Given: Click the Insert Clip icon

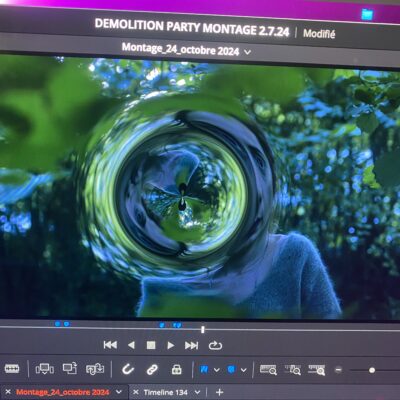Looking at the screenshot, I should point(45,369).
